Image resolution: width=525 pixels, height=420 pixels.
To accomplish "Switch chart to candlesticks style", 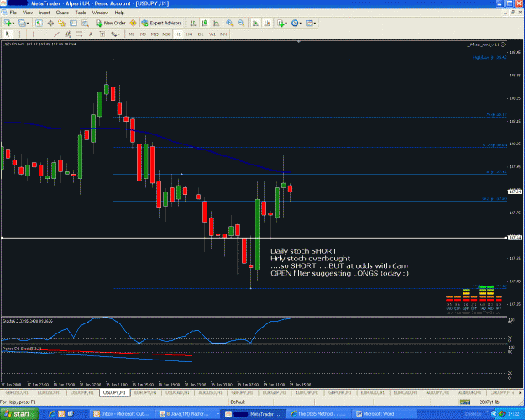I will click(x=205, y=23).
